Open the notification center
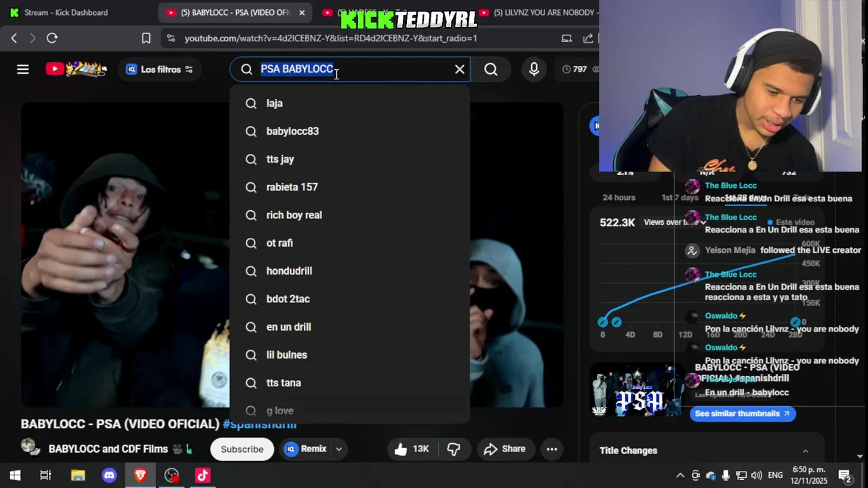The image size is (868, 488). [x=845, y=475]
